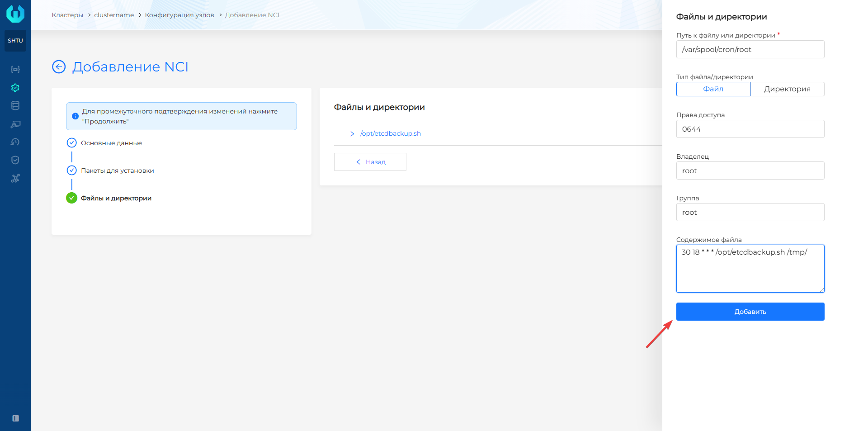
Task: Click the info icon in the blue notice
Action: tap(75, 116)
